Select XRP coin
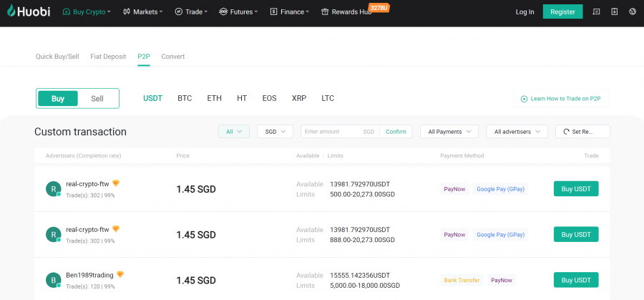This screenshot has width=644, height=300. [299, 98]
